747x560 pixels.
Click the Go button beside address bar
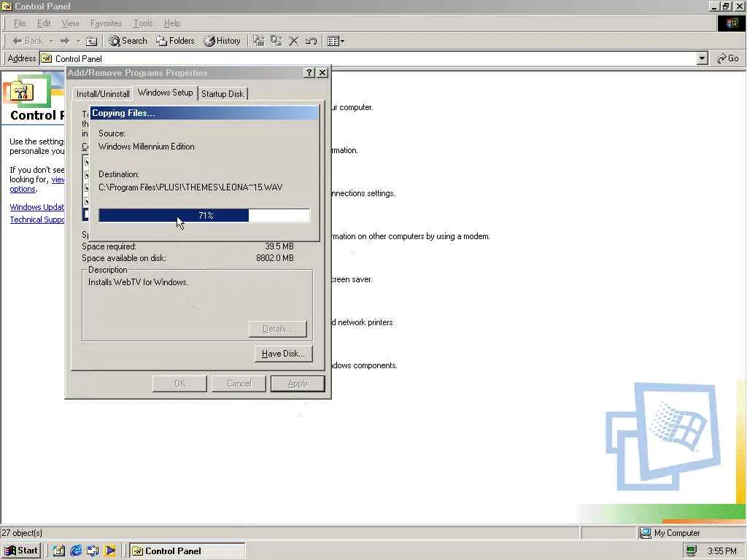coord(727,58)
